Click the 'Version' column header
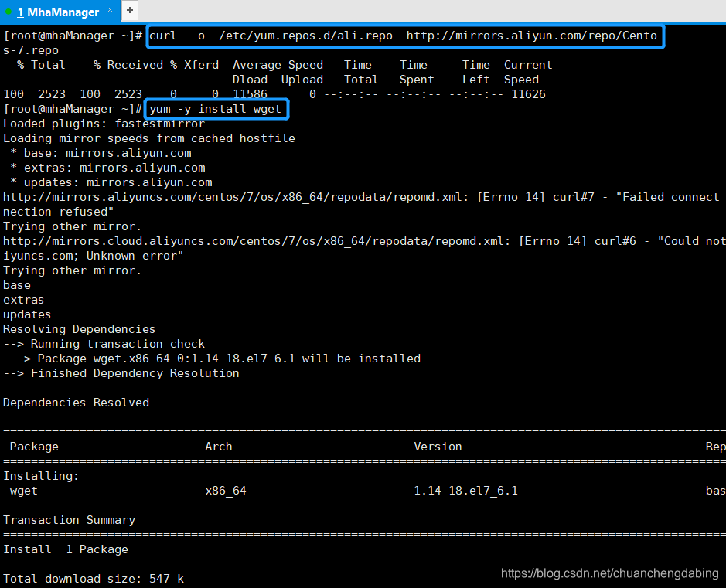Screen dimensions: 726x588 (438, 447)
